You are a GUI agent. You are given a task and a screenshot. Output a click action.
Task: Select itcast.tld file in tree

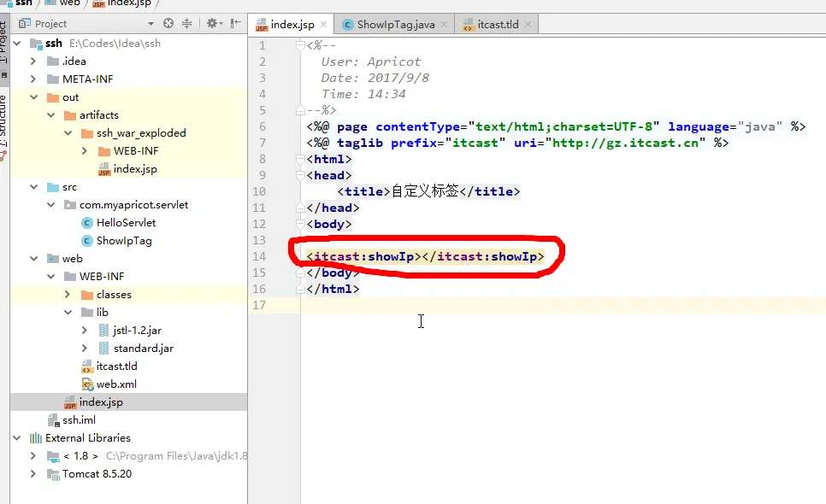click(116, 366)
